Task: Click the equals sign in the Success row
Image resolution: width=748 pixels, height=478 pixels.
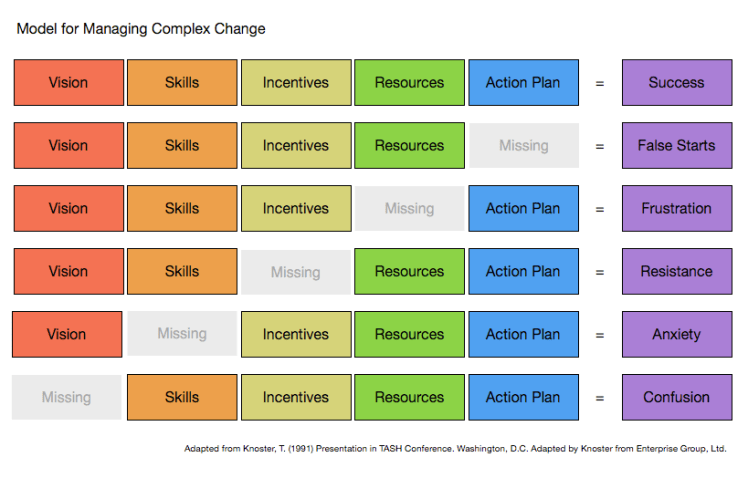Action: pyautogui.click(x=599, y=84)
